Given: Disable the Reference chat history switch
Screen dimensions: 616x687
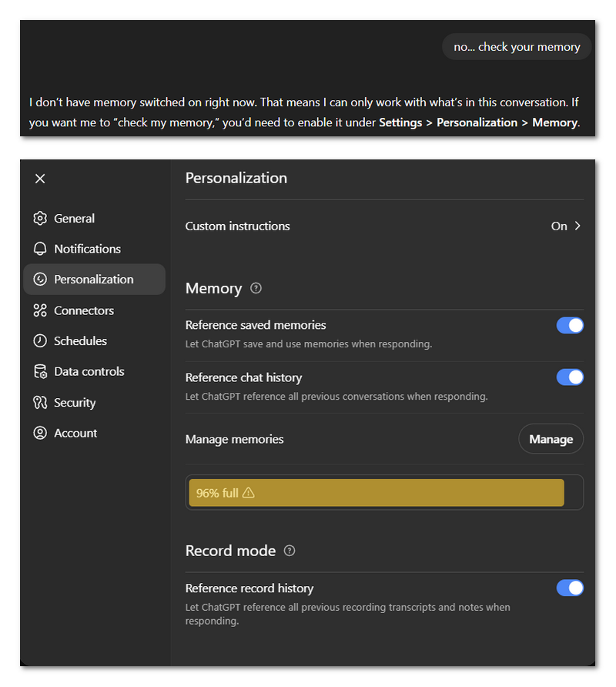Looking at the screenshot, I should tap(570, 377).
